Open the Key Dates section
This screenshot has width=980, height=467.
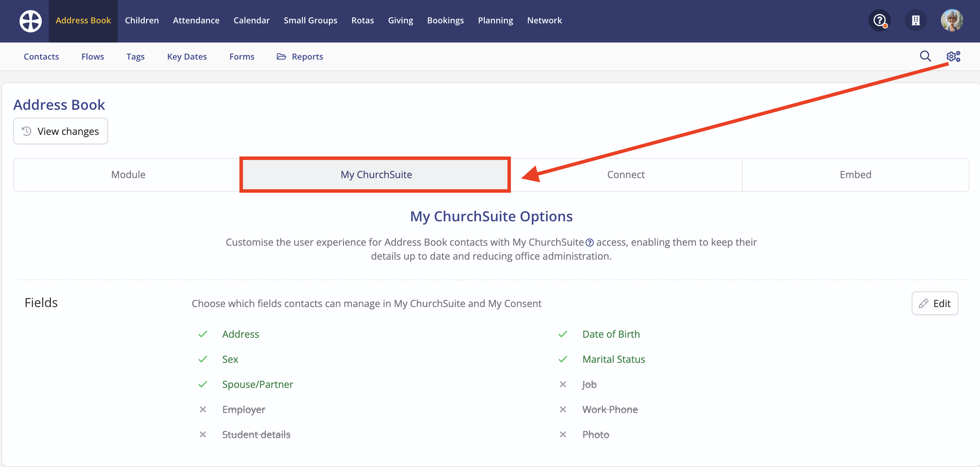pyautogui.click(x=187, y=57)
